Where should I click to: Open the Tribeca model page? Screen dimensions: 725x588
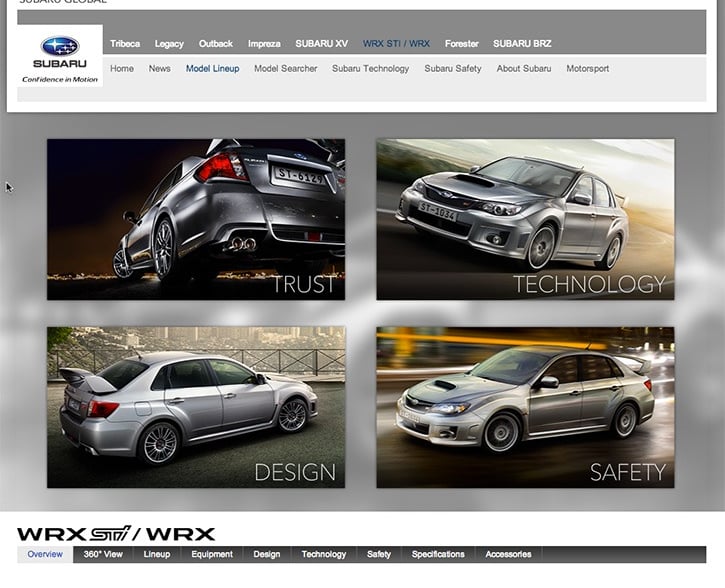[x=125, y=44]
